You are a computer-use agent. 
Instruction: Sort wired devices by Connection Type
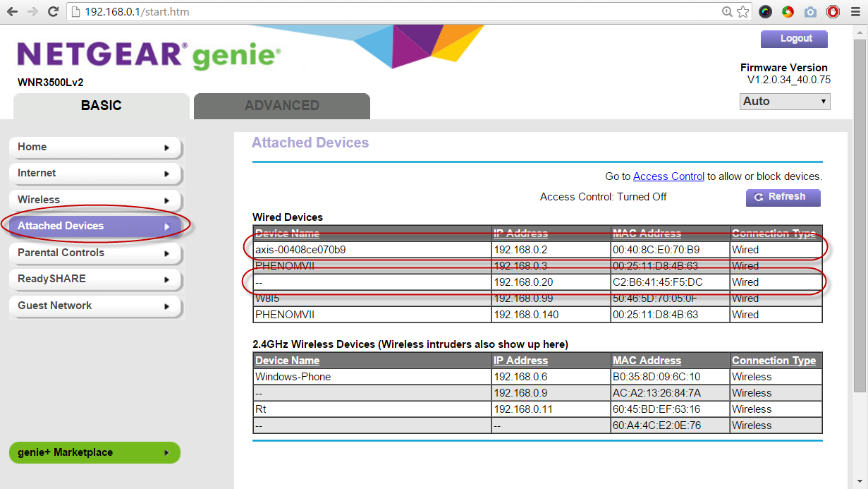pos(774,234)
